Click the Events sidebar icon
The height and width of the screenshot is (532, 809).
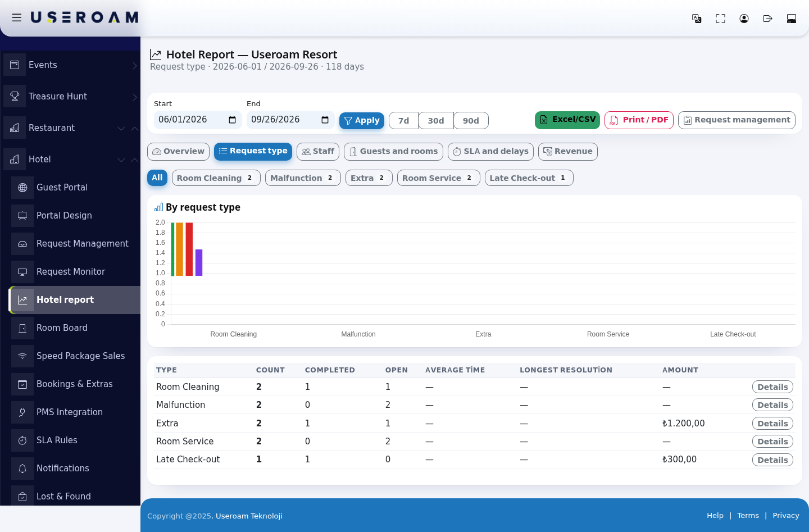pos(15,65)
